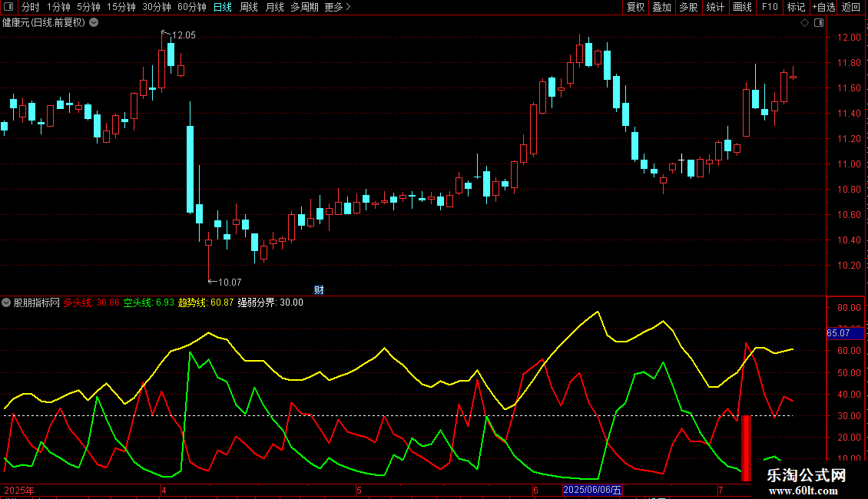
Task: Switch to 分时 intraday view
Action: (x=31, y=7)
